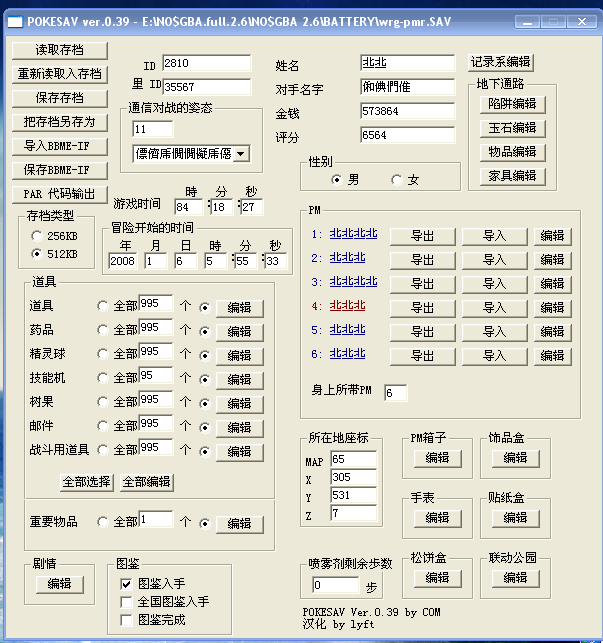Click the red PM slot 4 name link
Viewport: 603px width, 643px height.
[347, 306]
